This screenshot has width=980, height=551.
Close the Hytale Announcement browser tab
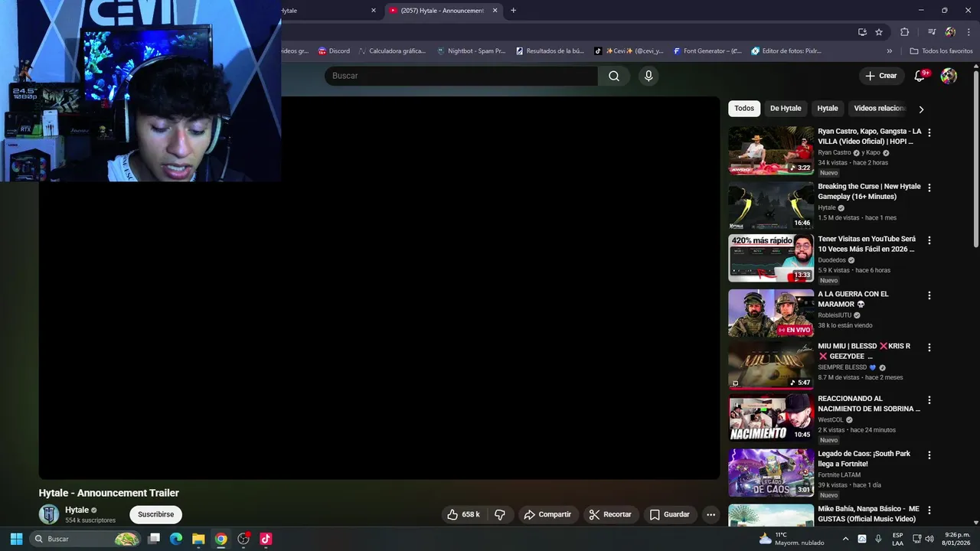click(x=495, y=11)
